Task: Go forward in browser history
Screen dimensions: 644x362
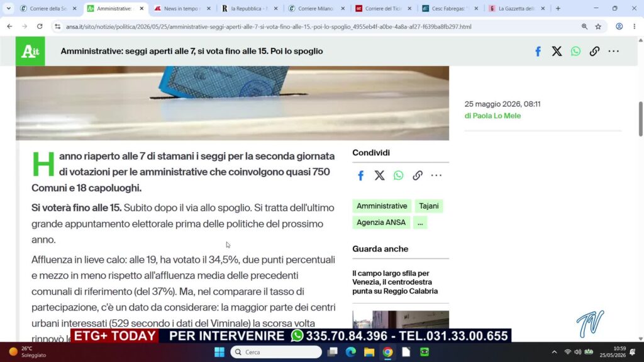Action: 25,26
